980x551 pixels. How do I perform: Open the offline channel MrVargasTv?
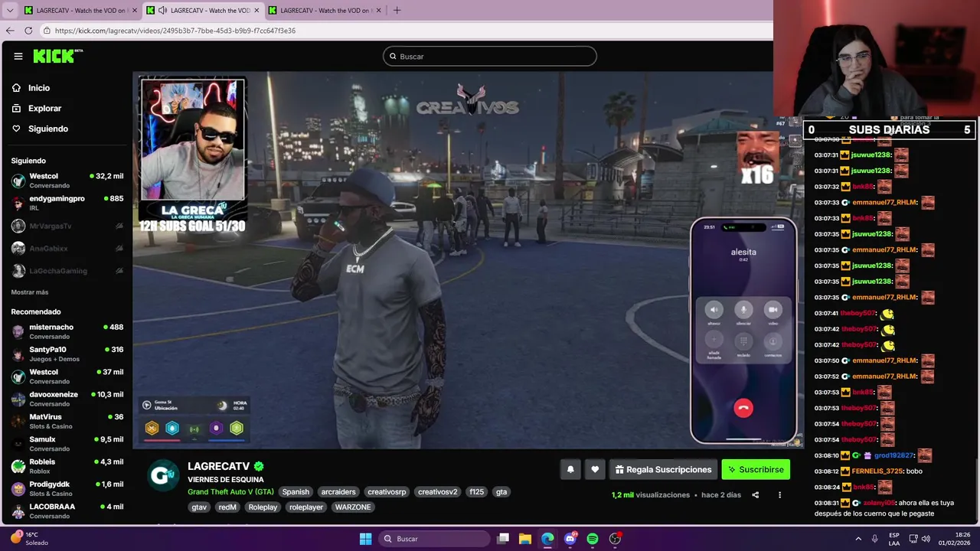[x=67, y=226]
